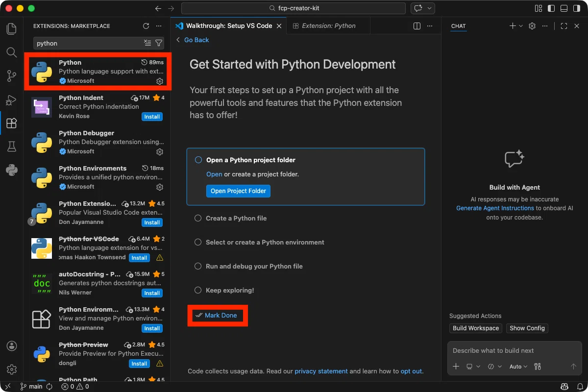Open the privacy statement link
The width and height of the screenshot is (588, 392).
point(321,371)
